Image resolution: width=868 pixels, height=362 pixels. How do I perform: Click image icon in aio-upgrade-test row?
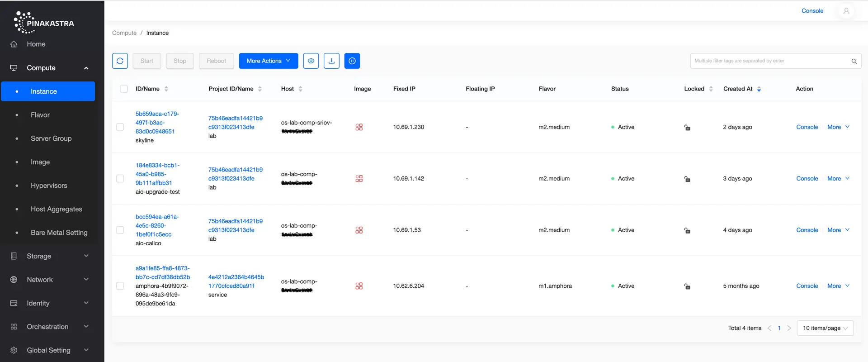[x=359, y=179]
